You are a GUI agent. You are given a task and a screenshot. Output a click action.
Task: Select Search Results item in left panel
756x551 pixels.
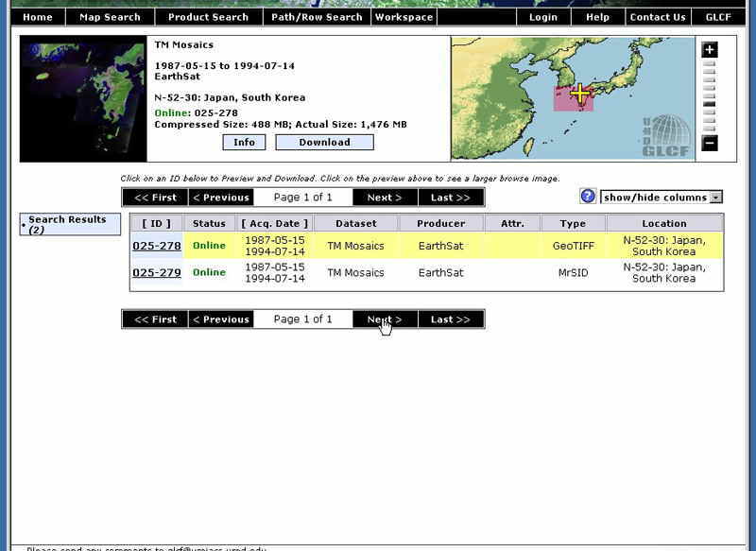[67, 224]
